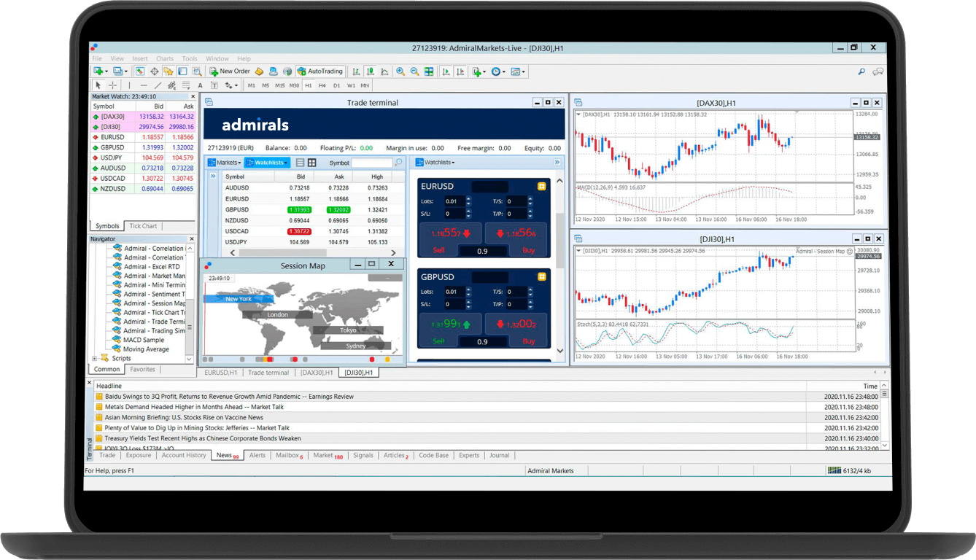Screen dimensions: 976x560
Task: Open the Markets dropdown in Trade terminal
Action: coord(225,163)
